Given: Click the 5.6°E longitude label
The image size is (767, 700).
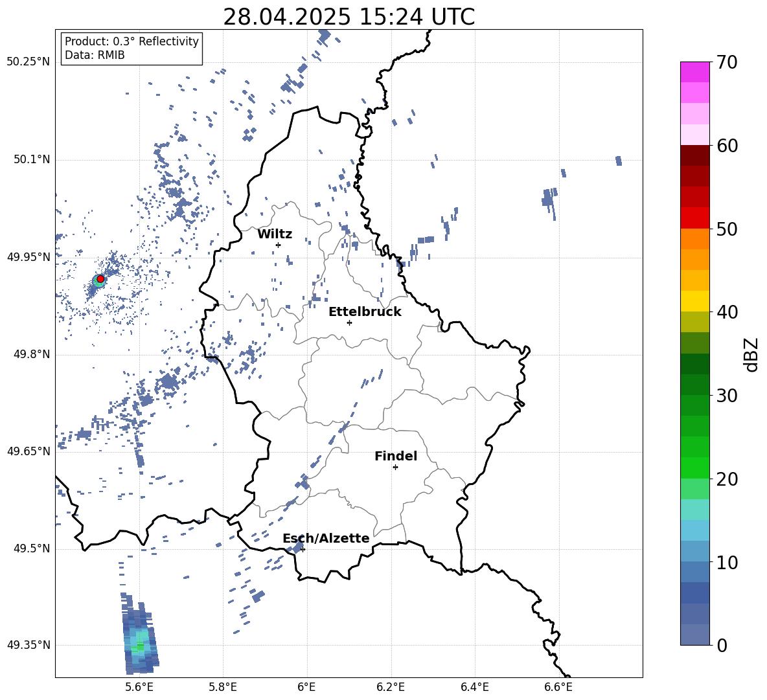Looking at the screenshot, I should (139, 687).
